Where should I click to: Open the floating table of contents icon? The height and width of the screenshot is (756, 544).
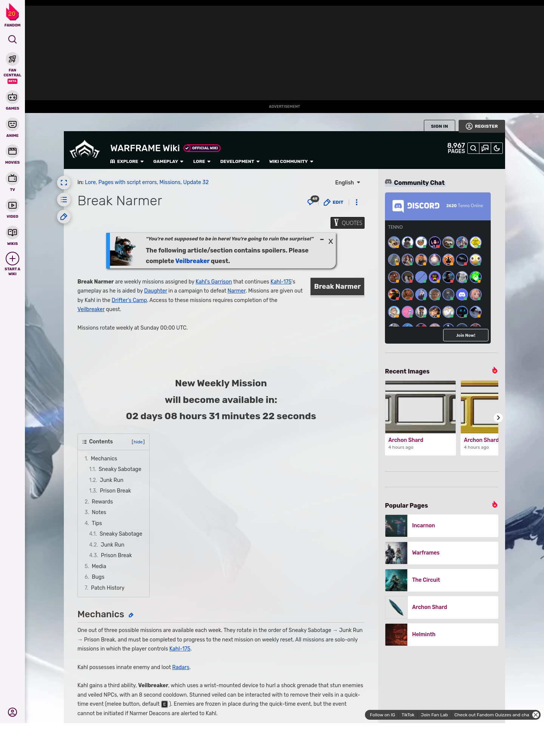[x=64, y=200]
